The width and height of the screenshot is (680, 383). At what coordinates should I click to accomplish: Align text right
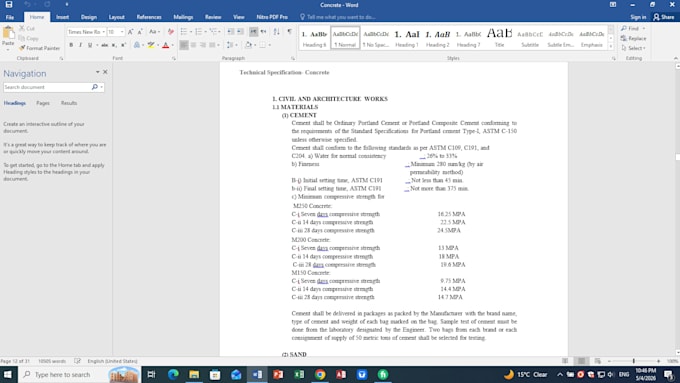point(203,45)
